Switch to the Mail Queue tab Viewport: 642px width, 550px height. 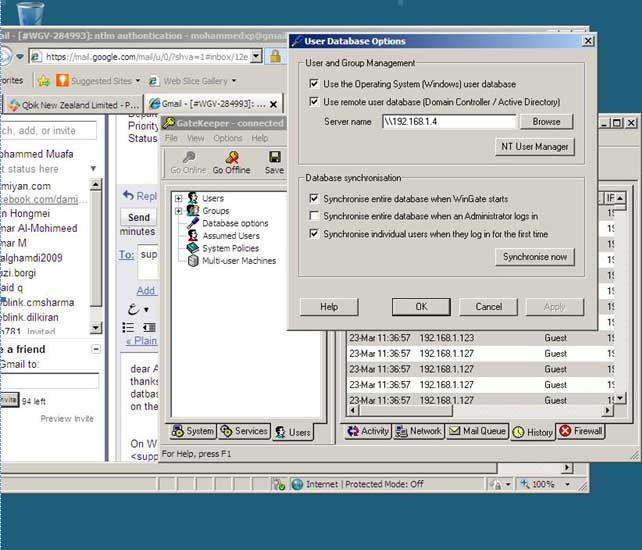(477, 431)
